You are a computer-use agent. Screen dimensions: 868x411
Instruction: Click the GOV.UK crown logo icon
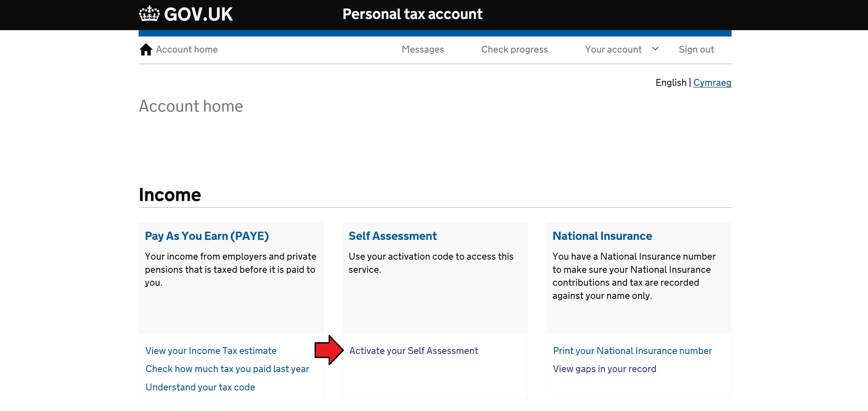(x=149, y=14)
